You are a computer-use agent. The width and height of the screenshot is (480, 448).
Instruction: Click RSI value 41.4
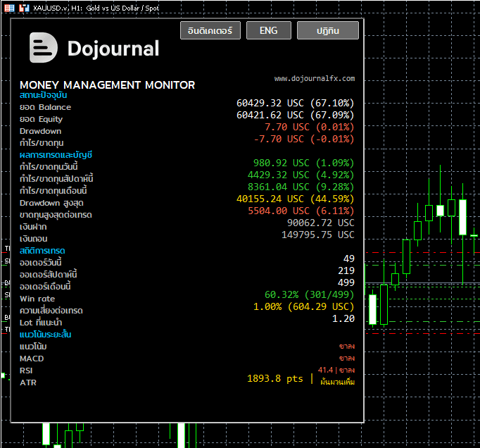[325, 370]
